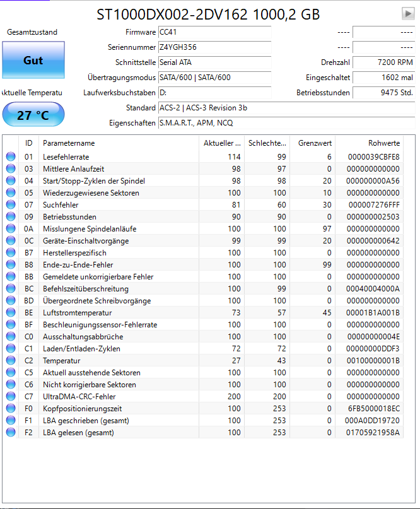This screenshot has width=420, height=509.
Task: Click raw value 6FB5000018EC
Action: coord(374,409)
